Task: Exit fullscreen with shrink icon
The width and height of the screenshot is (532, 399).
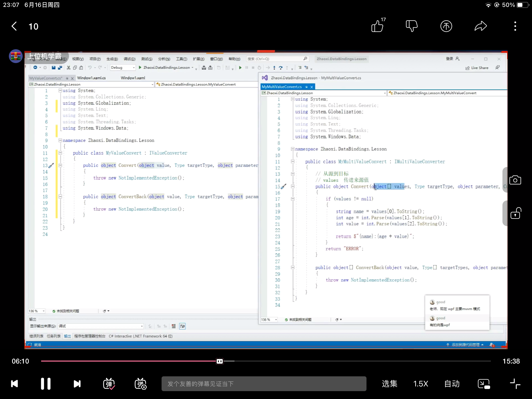Action: coord(515,384)
